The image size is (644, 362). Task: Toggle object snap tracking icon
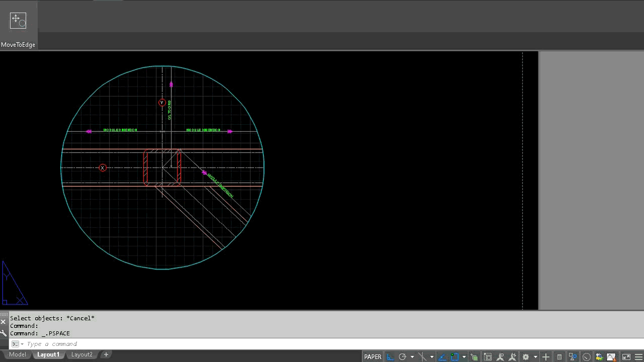(x=442, y=357)
